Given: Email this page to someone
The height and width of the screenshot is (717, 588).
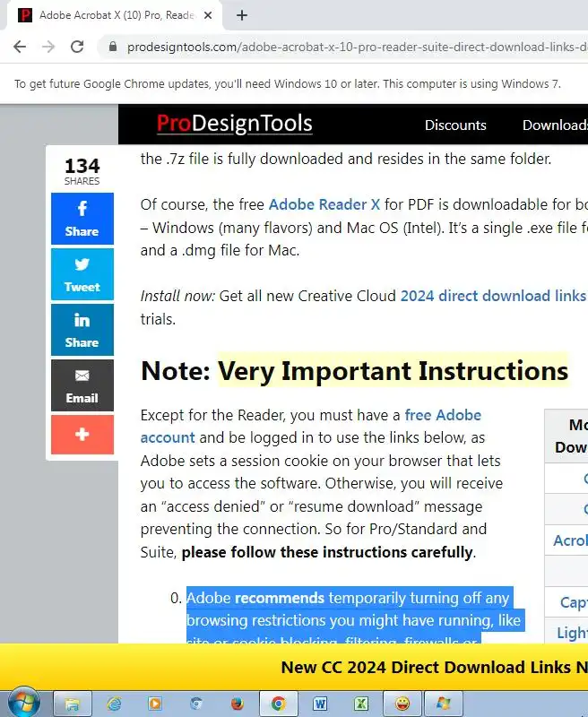Looking at the screenshot, I should pyautogui.click(x=82, y=385).
